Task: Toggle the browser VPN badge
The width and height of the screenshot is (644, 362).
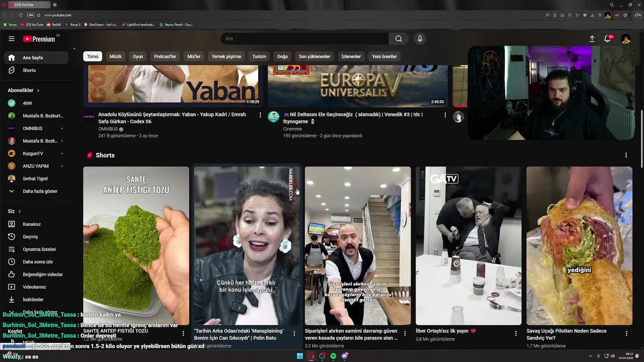Action: pyautogui.click(x=31, y=15)
